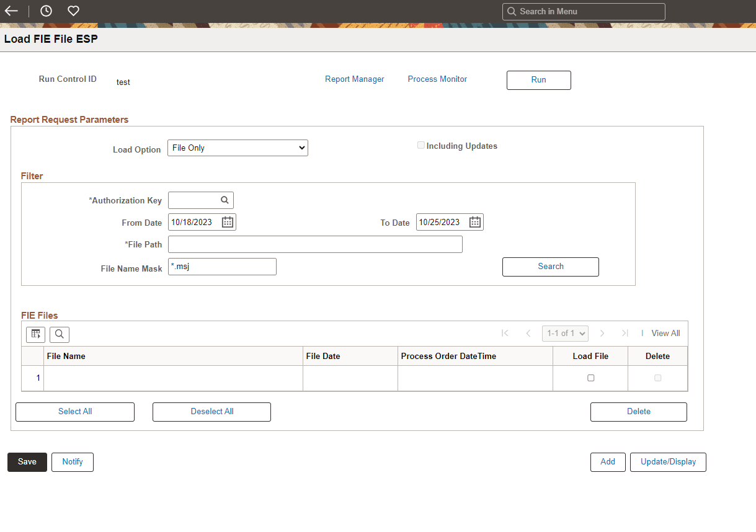Click Select All under the FIE Files grid
Image resolution: width=756 pixels, height=532 pixels.
tap(74, 411)
